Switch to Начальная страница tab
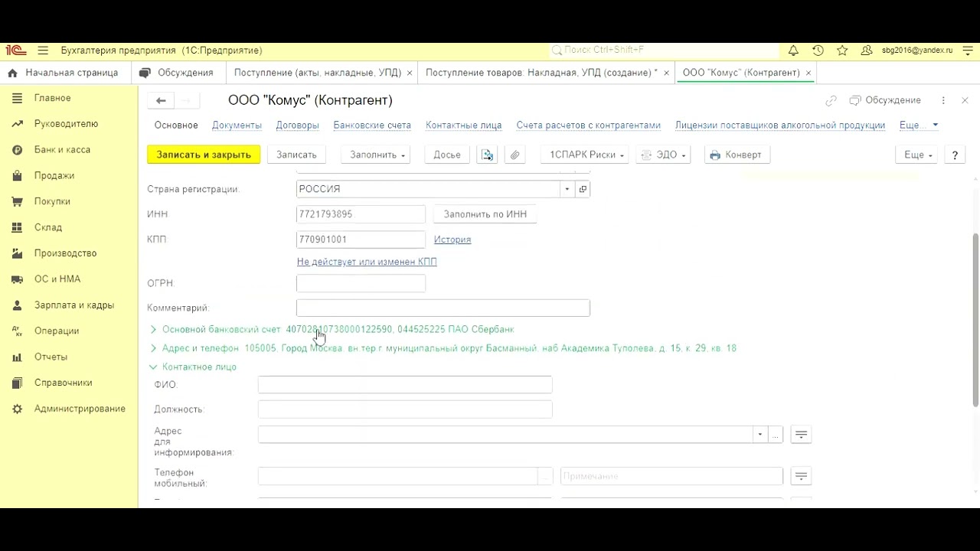The height and width of the screenshot is (551, 980). [x=64, y=73]
